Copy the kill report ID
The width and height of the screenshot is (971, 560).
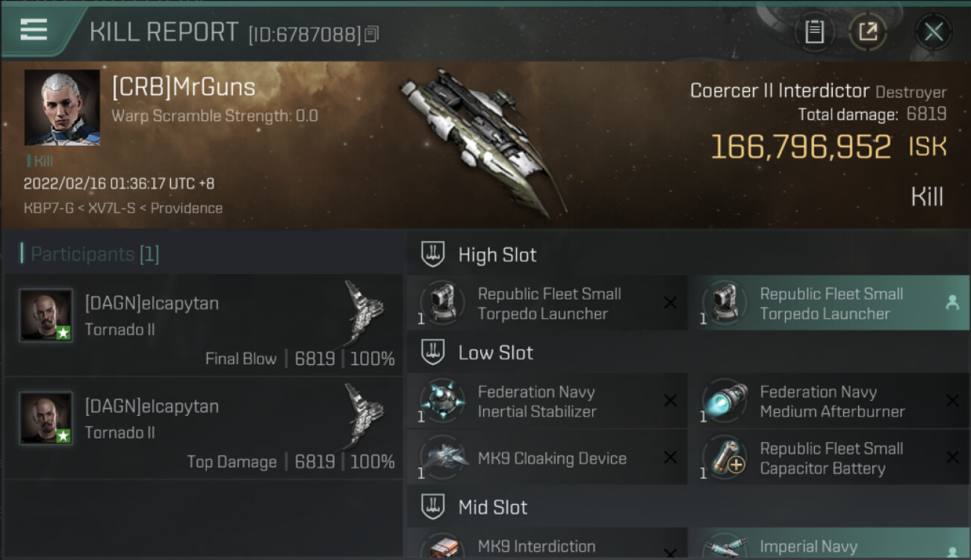pyautogui.click(x=371, y=34)
